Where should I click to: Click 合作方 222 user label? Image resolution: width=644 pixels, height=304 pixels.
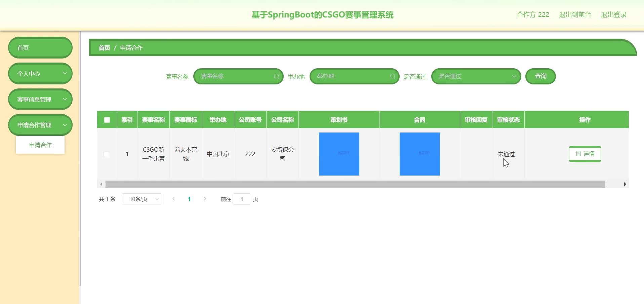click(533, 14)
